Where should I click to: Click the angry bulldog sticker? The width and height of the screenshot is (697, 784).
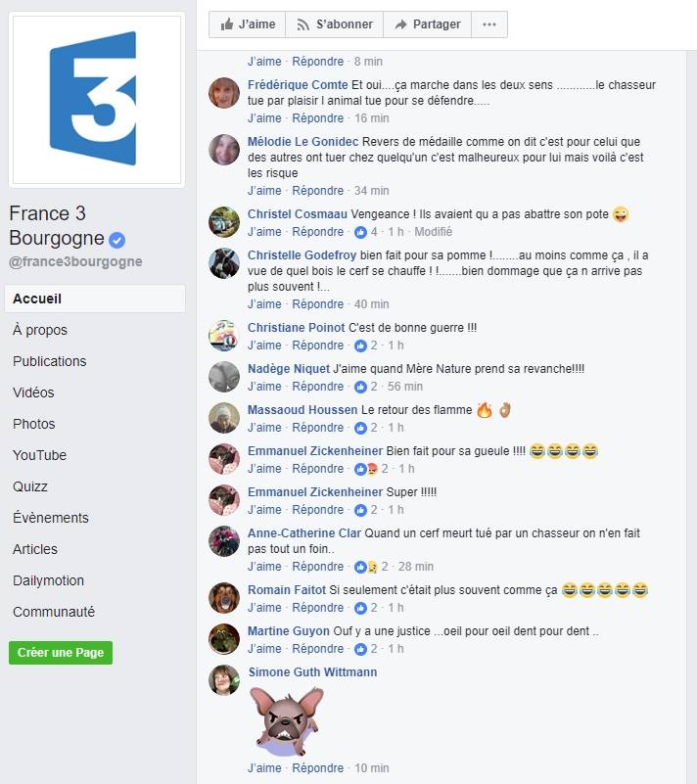(287, 720)
